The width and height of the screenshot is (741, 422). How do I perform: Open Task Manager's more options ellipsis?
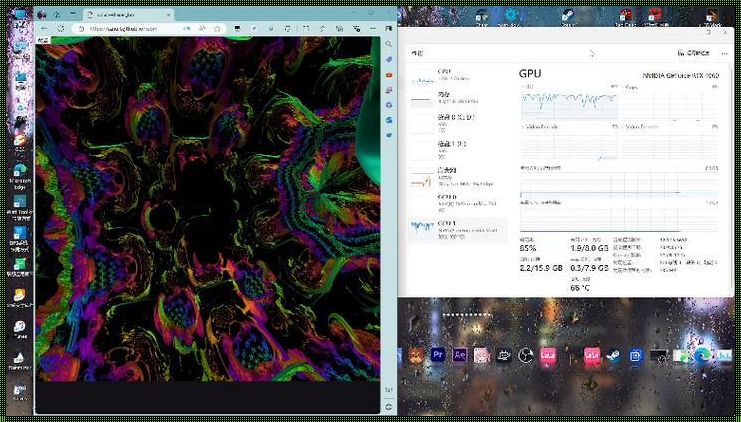tap(724, 53)
